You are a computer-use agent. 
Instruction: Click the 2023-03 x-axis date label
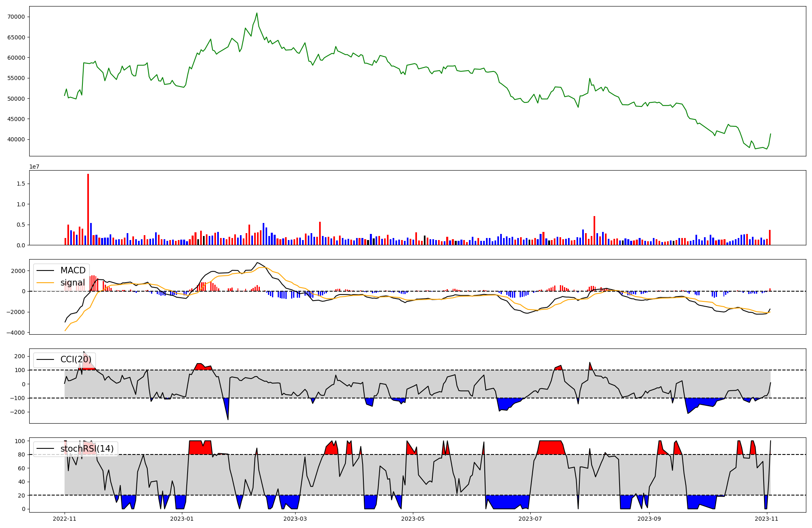point(295,519)
